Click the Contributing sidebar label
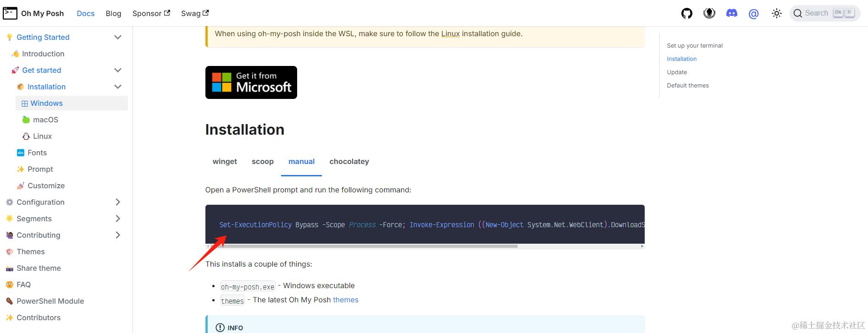 (x=39, y=235)
